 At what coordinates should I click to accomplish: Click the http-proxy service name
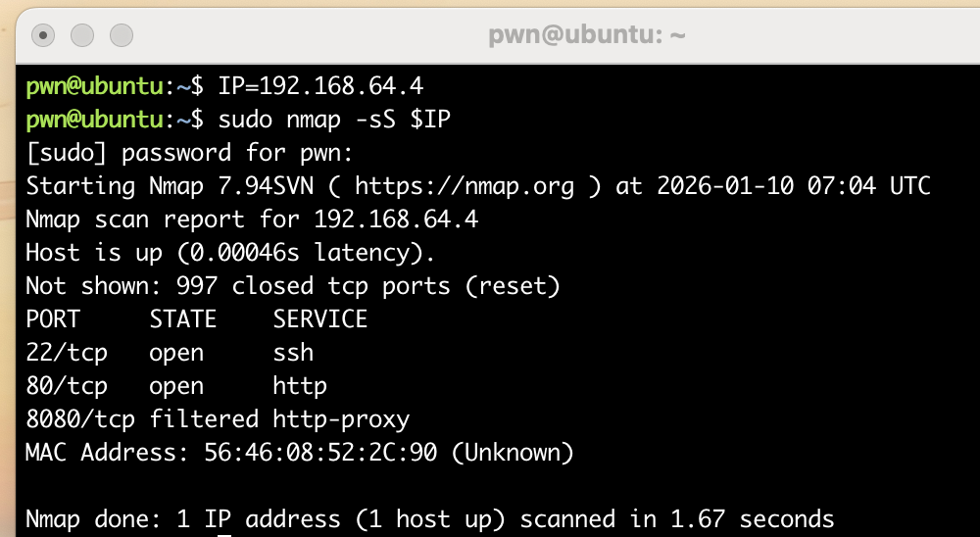point(341,419)
